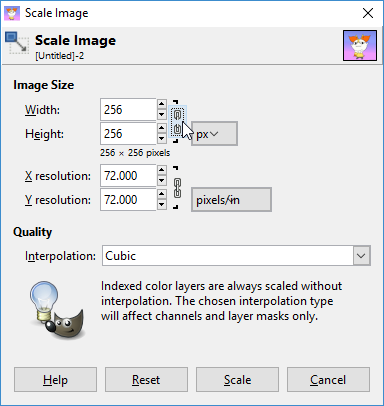The height and width of the screenshot is (406, 384).
Task: Increase X resolution with up arrow
Action: click(162, 170)
